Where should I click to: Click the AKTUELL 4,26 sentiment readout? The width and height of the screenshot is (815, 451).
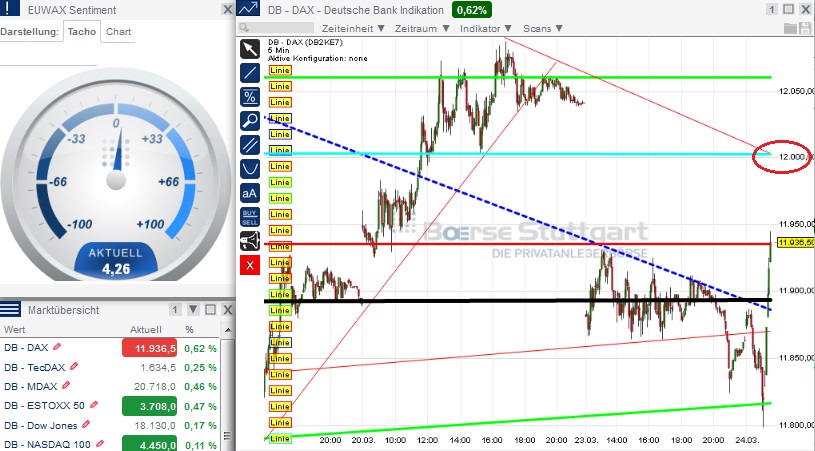pyautogui.click(x=115, y=261)
